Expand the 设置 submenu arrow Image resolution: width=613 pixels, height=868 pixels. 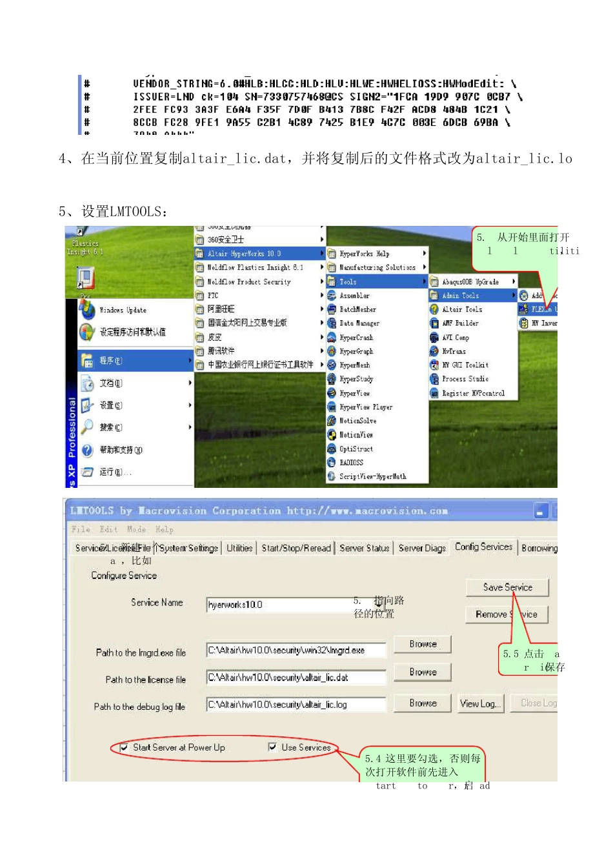click(190, 405)
